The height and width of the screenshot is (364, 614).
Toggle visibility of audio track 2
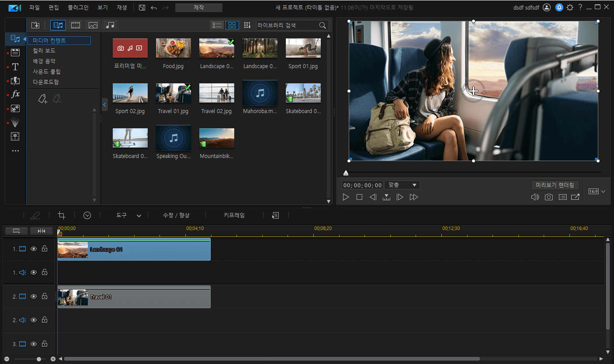(34, 320)
